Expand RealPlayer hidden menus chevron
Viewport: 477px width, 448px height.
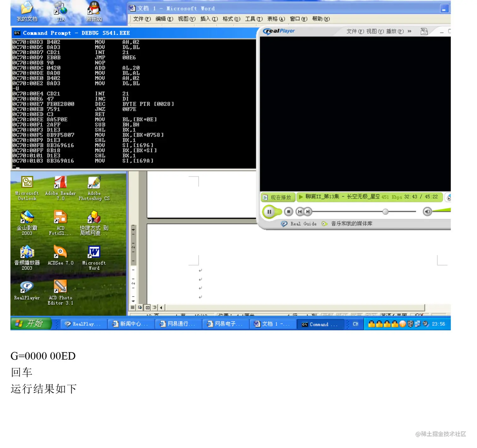coord(409,31)
